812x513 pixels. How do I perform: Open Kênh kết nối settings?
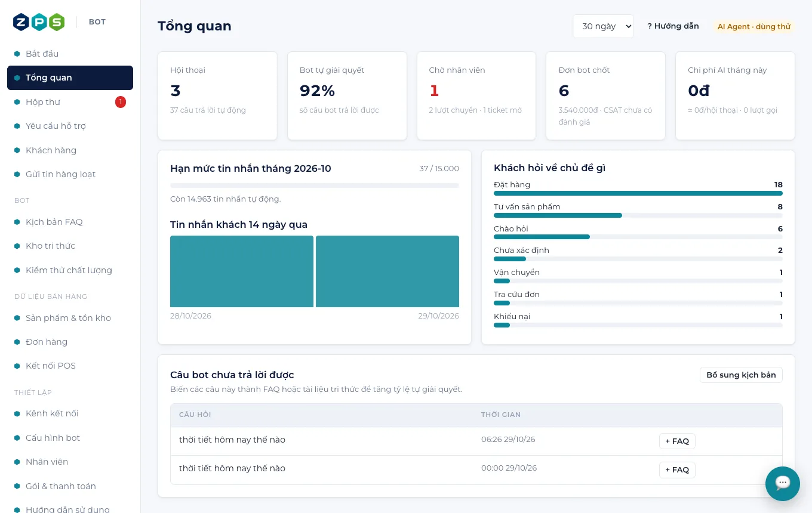(x=70, y=413)
